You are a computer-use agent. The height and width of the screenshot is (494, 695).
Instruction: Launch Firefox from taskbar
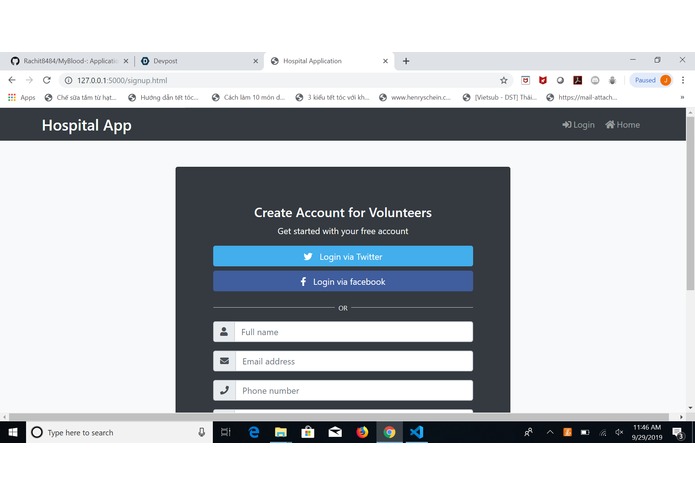point(362,432)
